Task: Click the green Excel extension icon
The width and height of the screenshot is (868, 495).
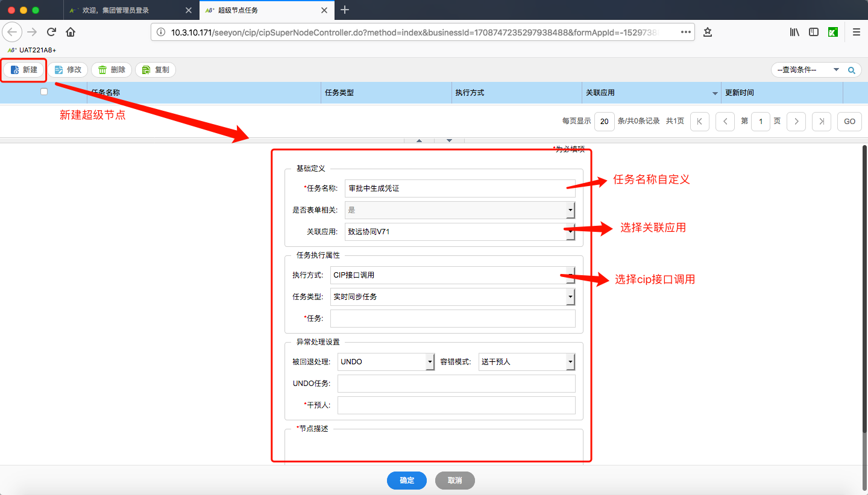Action: click(833, 32)
